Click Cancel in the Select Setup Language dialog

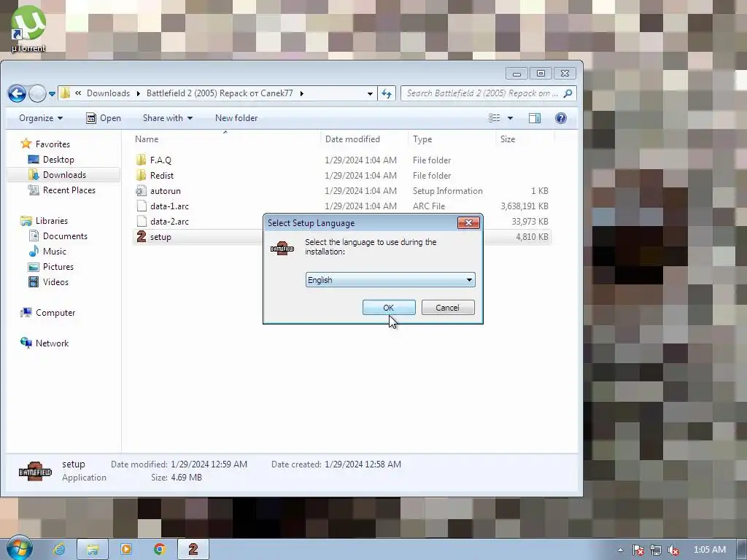click(x=448, y=308)
